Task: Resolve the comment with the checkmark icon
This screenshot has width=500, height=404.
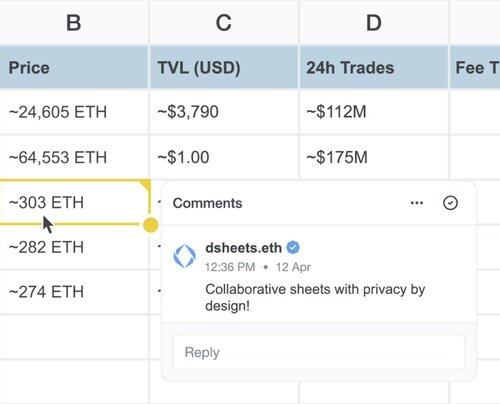Action: point(450,203)
